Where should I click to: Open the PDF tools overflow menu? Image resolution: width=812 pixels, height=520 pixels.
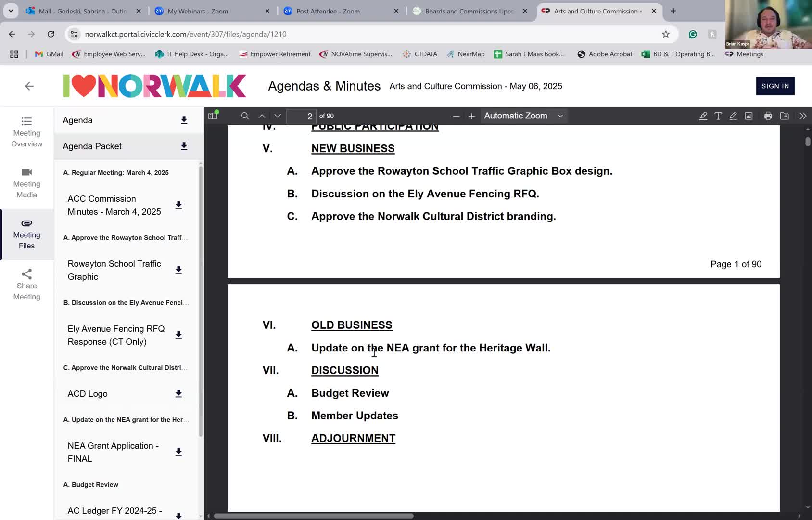pyautogui.click(x=803, y=116)
